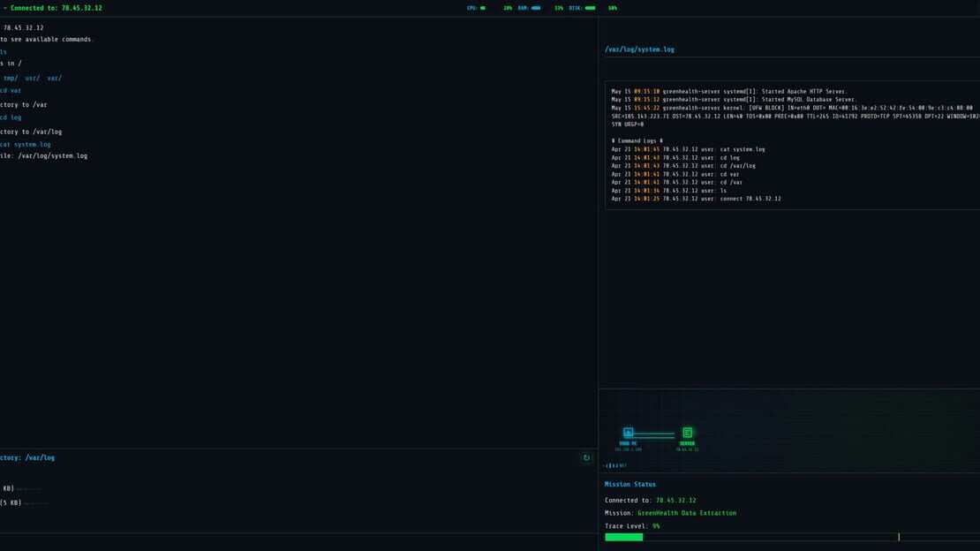The height and width of the screenshot is (551, 980).
Task: Click the /var/log/system.log file viewer title
Action: [x=639, y=49]
